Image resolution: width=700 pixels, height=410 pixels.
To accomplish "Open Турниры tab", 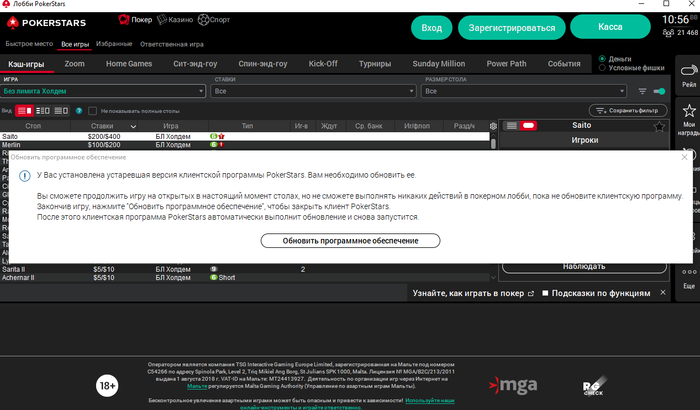I will [x=375, y=64].
